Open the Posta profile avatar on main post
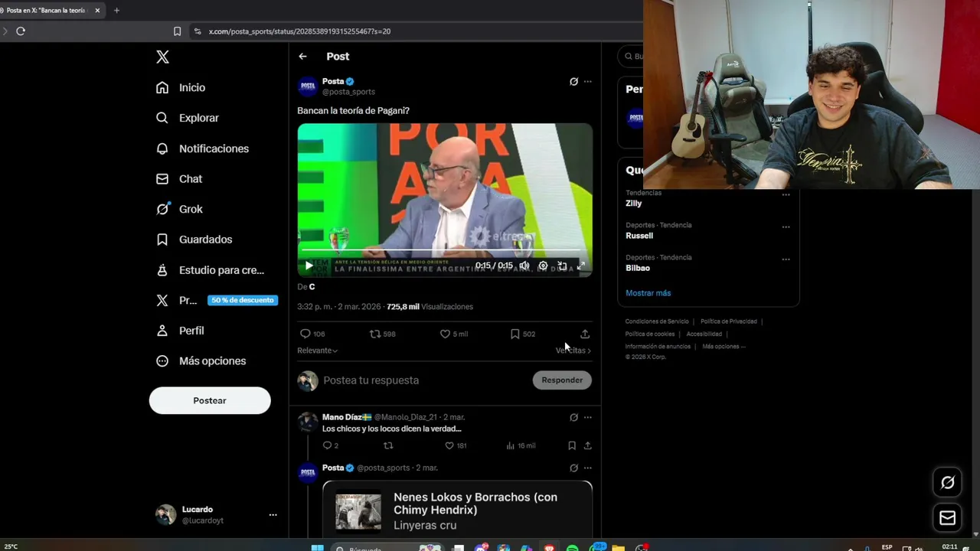 point(308,86)
